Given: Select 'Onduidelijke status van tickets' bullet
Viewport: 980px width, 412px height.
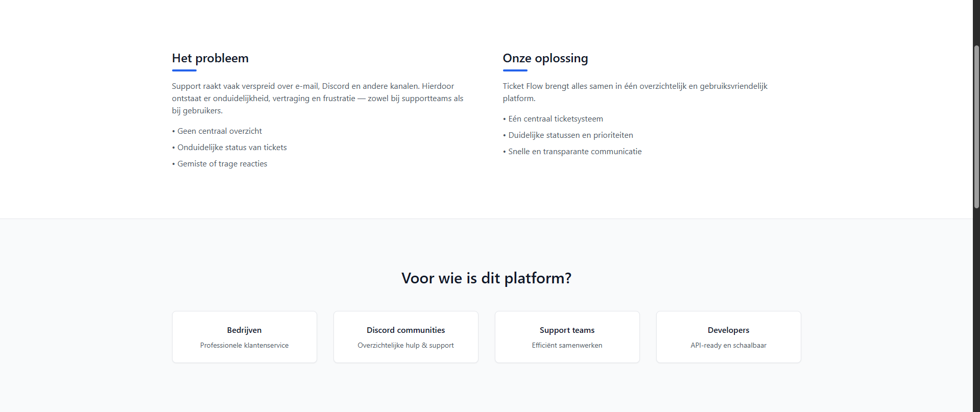Looking at the screenshot, I should pyautogui.click(x=232, y=148).
